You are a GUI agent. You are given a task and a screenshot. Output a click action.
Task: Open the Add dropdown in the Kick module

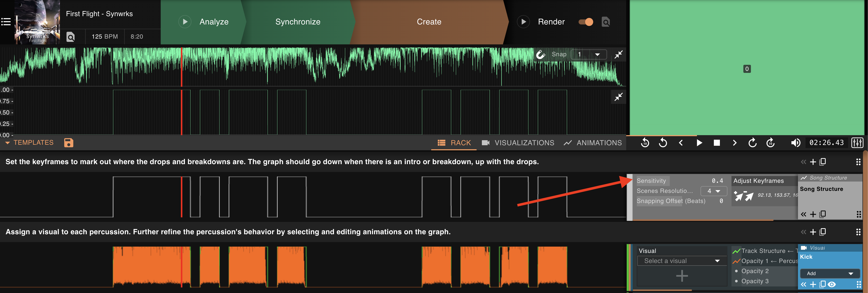tap(830, 274)
